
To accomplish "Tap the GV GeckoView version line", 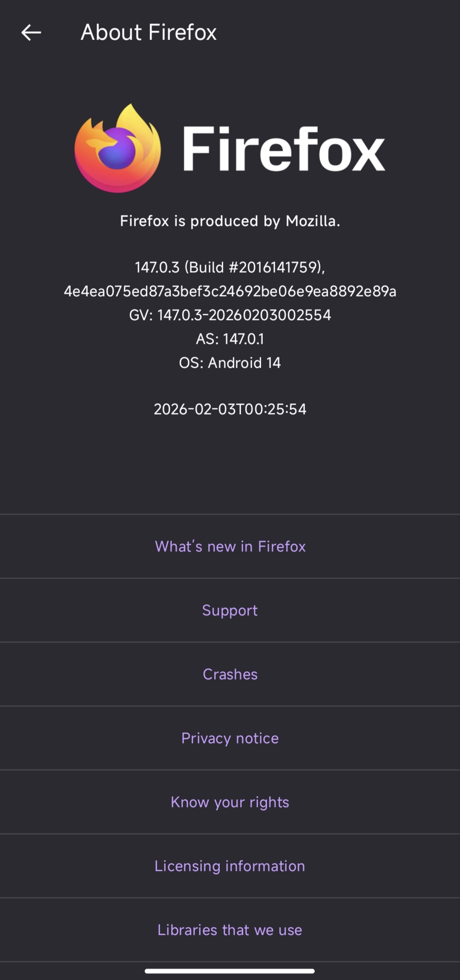I will tap(230, 315).
